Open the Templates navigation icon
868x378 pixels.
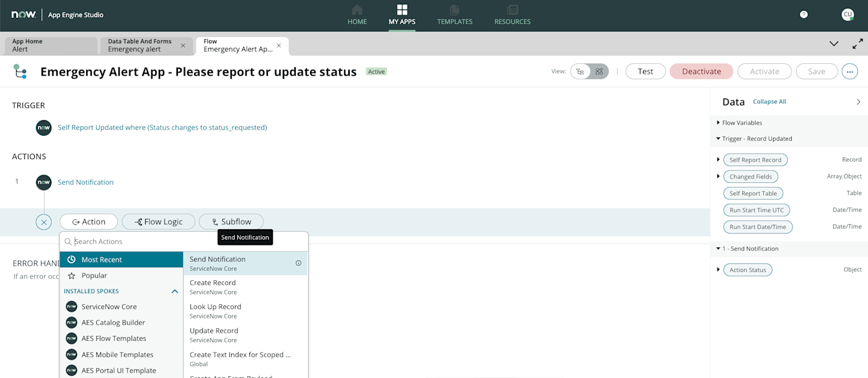(x=454, y=10)
